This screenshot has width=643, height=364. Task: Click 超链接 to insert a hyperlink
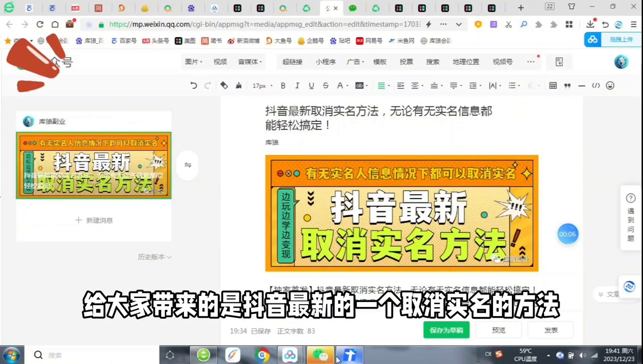point(292,62)
